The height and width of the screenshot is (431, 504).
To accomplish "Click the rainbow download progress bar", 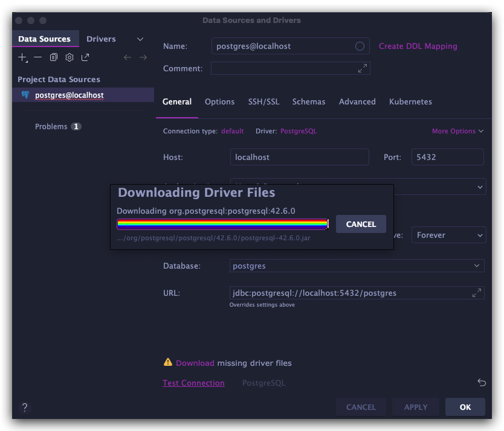I will [222, 224].
